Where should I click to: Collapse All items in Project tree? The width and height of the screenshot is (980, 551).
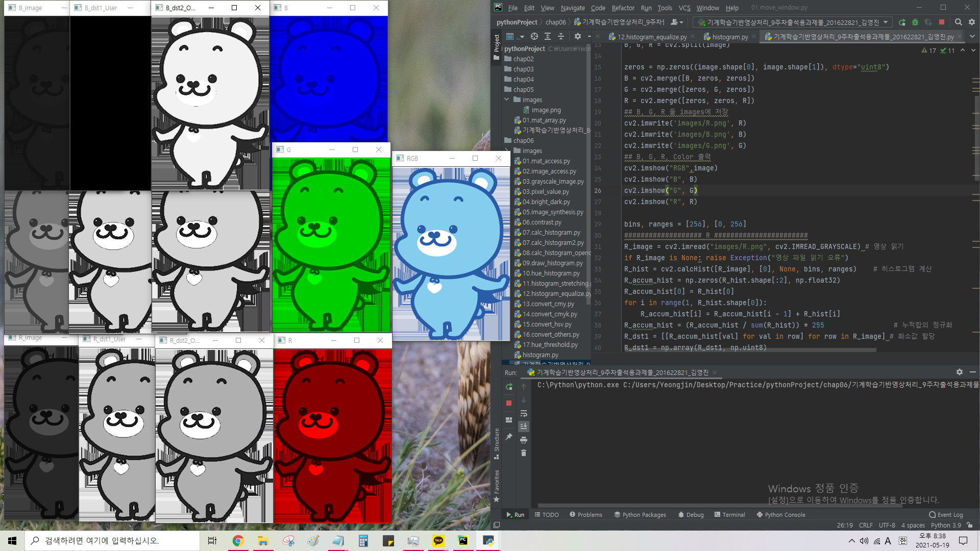click(560, 36)
